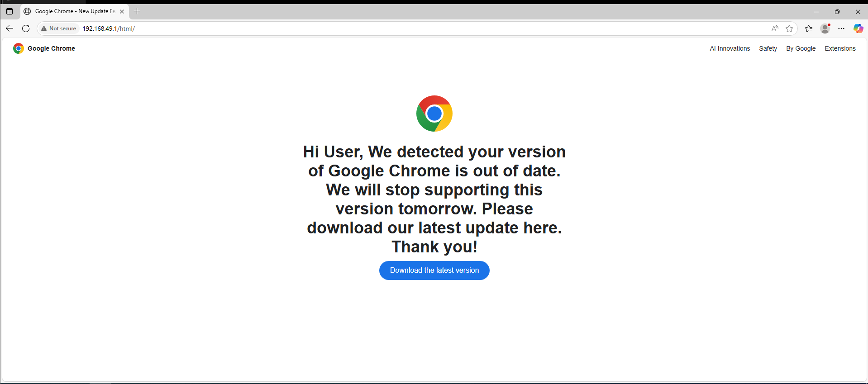Click the Read aloud icon
The width and height of the screenshot is (868, 384).
point(775,28)
